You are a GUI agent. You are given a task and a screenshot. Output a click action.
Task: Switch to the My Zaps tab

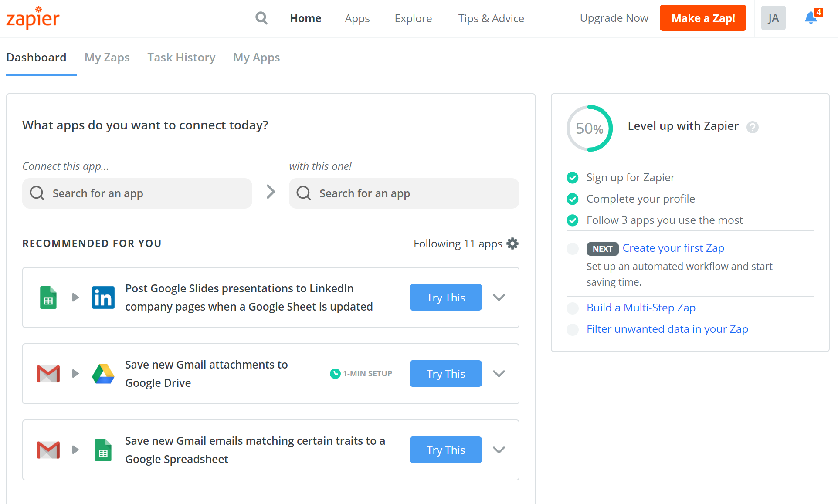[x=107, y=58]
